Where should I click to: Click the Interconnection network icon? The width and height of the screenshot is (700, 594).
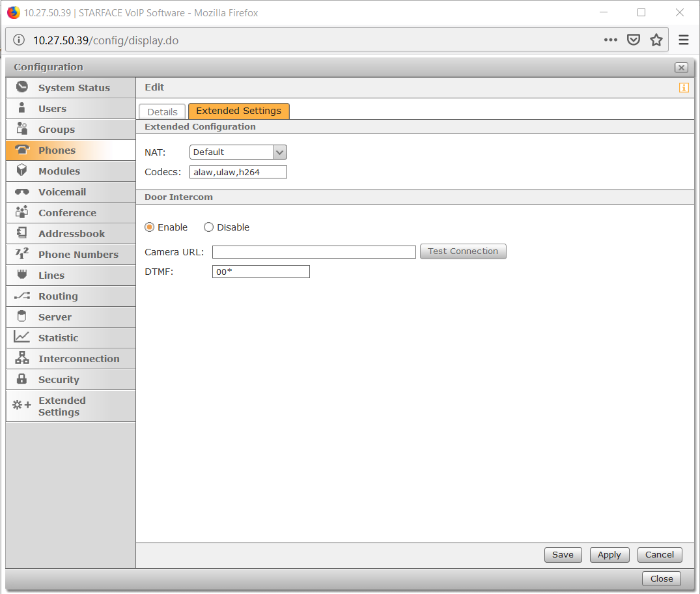coord(22,358)
